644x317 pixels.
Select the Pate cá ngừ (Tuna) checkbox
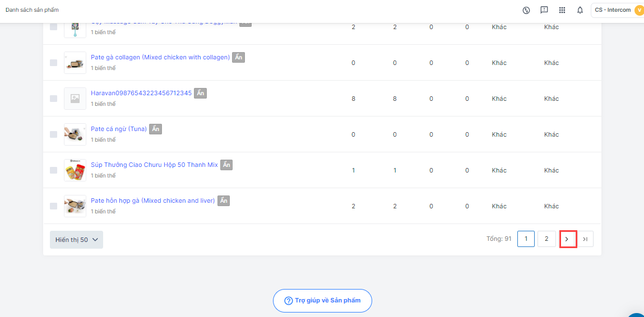[x=54, y=134]
